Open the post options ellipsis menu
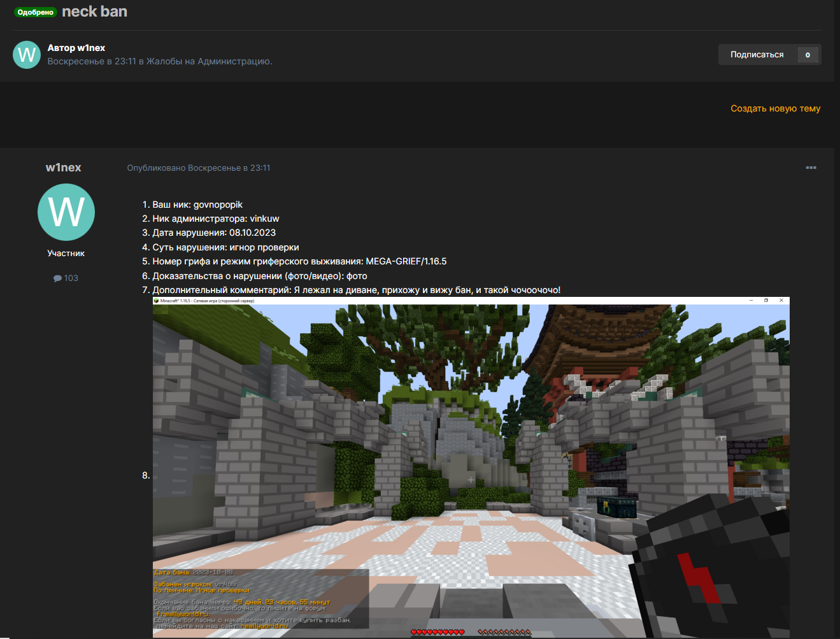Viewport: 840px width, 639px height. [x=811, y=168]
